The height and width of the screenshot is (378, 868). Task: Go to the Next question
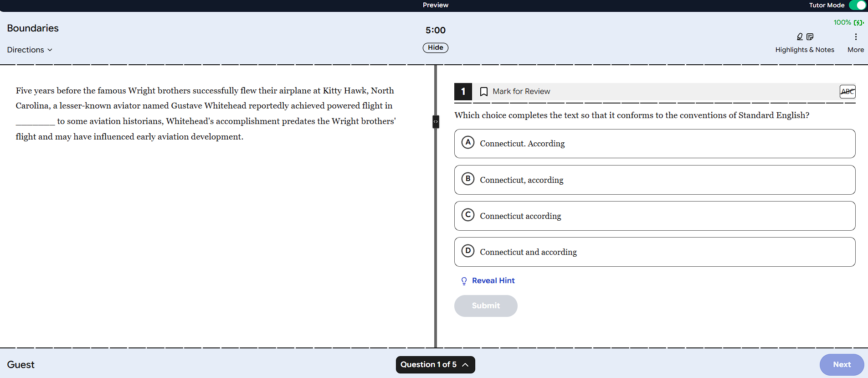pos(842,365)
